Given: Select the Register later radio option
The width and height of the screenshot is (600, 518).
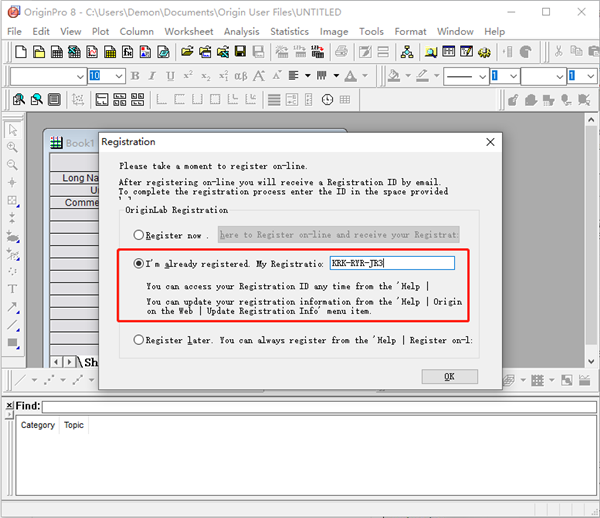Looking at the screenshot, I should (139, 340).
